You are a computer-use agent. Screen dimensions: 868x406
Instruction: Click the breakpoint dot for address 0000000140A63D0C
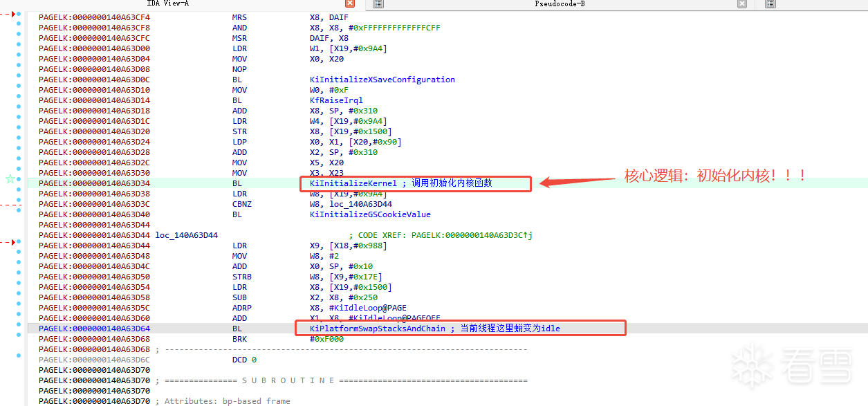click(19, 77)
